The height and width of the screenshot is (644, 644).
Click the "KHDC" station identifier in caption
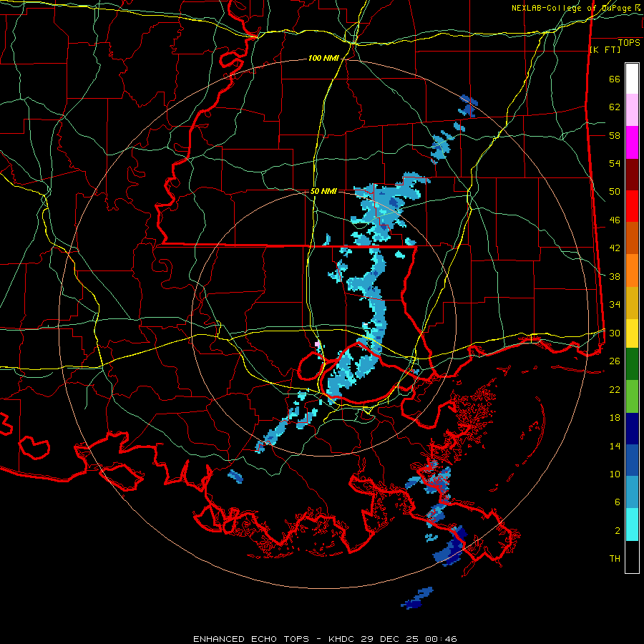click(343, 639)
